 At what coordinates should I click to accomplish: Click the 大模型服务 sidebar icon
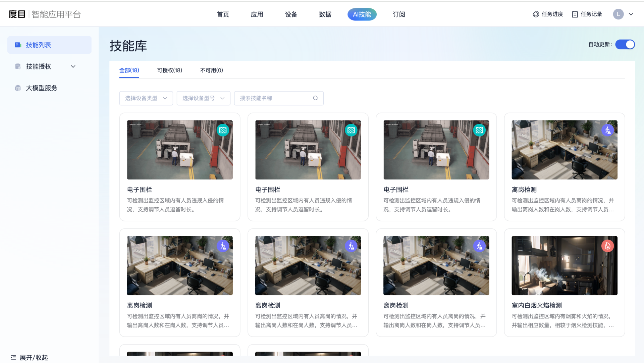point(18,88)
